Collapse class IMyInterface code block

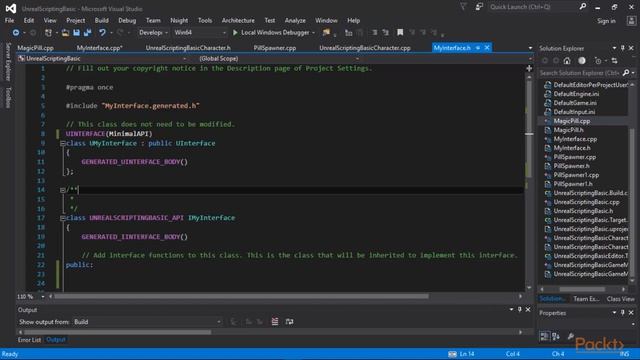pyautogui.click(x=62, y=218)
